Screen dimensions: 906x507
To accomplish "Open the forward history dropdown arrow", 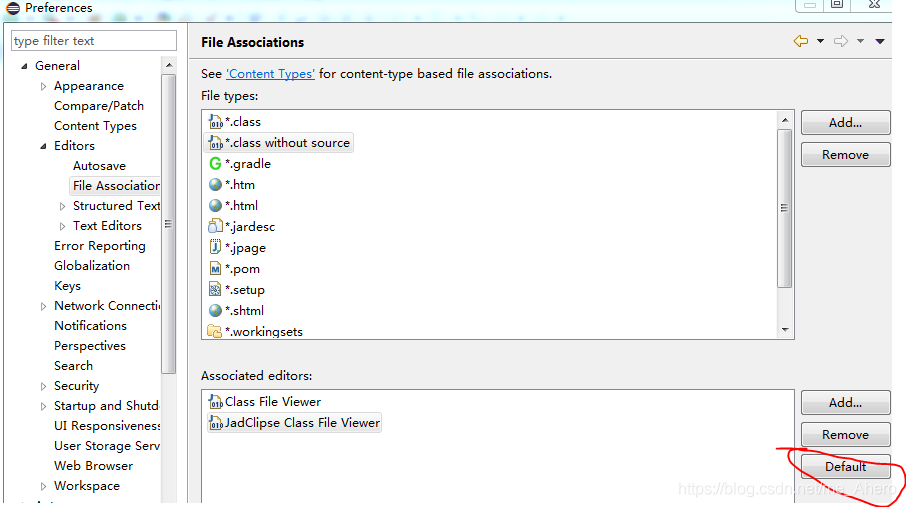I will click(x=861, y=41).
